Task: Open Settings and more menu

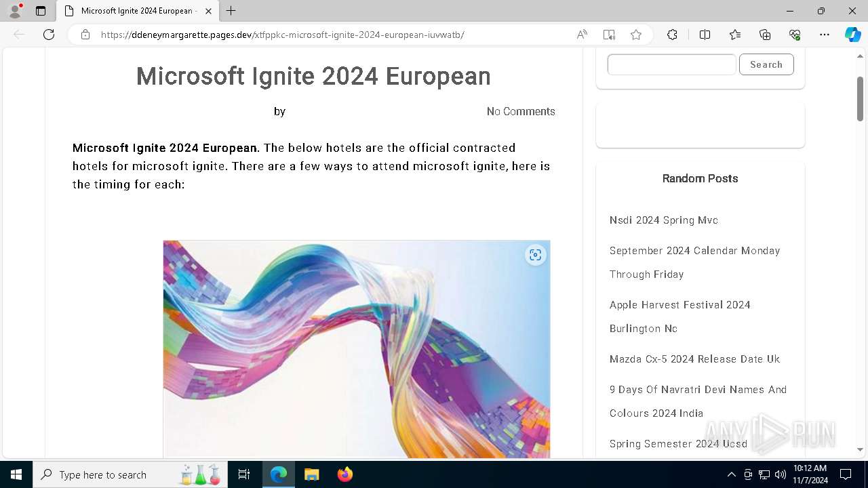Action: [x=825, y=35]
